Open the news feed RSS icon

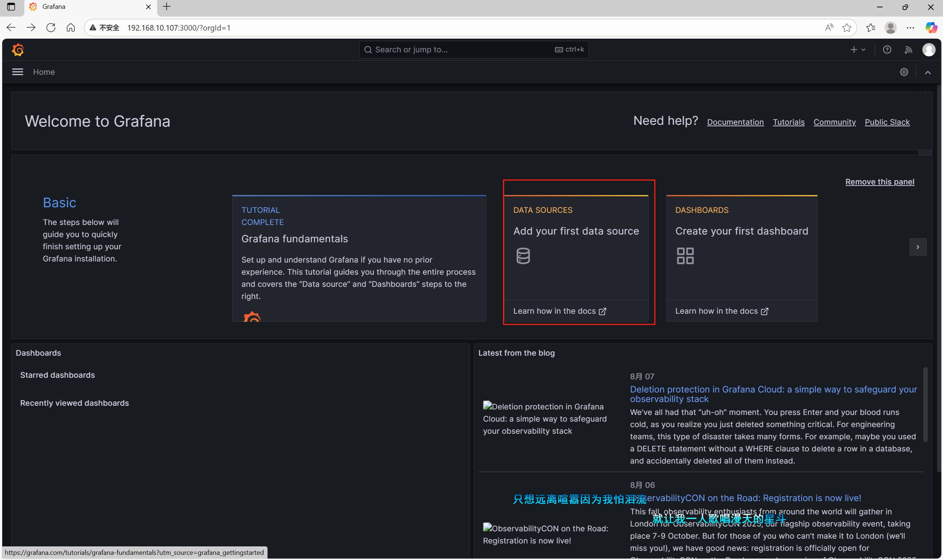pos(908,49)
